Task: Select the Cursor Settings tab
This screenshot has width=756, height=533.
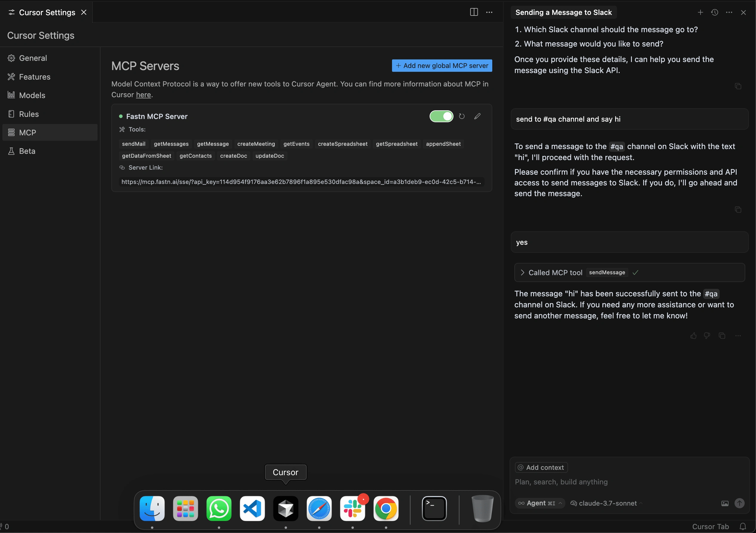Action: (47, 12)
